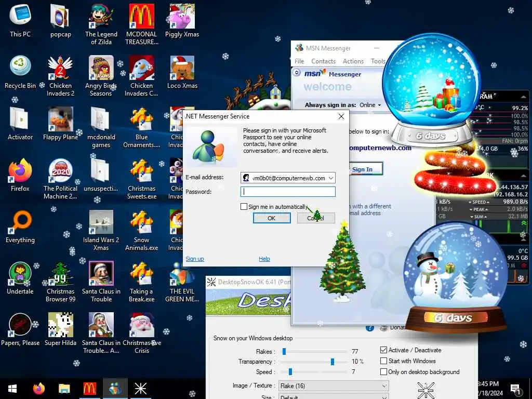Screen dimensions: 532x399
Task: Launch Chicken Invaders 2 shortcut
Action: [60, 75]
